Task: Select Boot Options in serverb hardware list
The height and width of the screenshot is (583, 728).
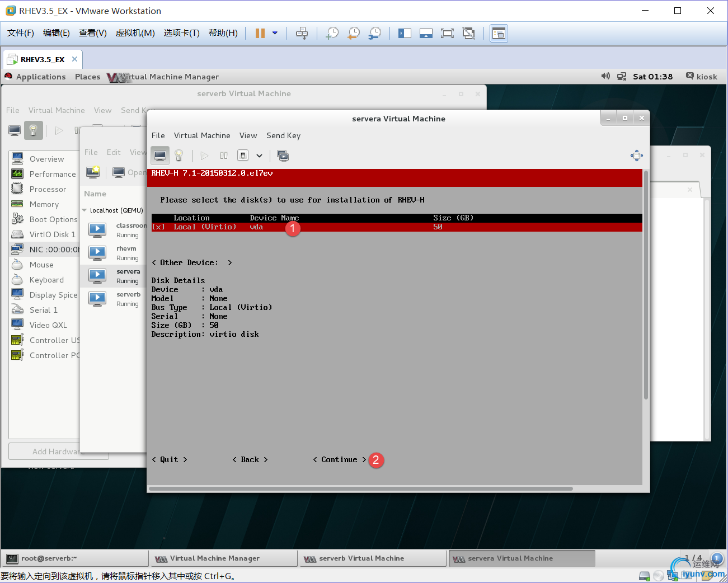Action: pos(45,219)
